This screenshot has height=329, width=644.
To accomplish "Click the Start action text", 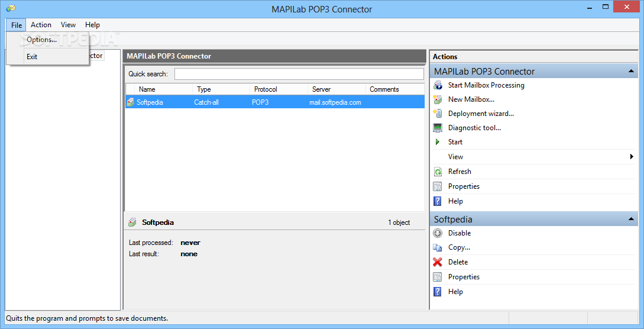I will click(455, 141).
